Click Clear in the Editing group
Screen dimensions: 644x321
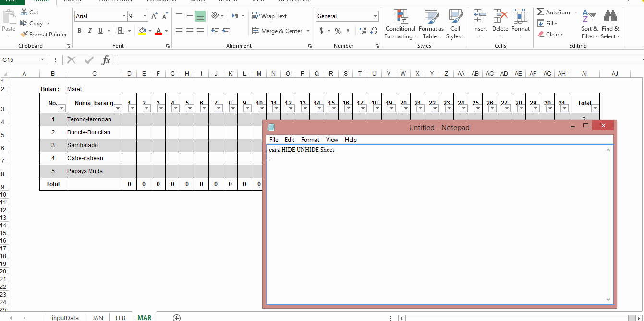551,34
